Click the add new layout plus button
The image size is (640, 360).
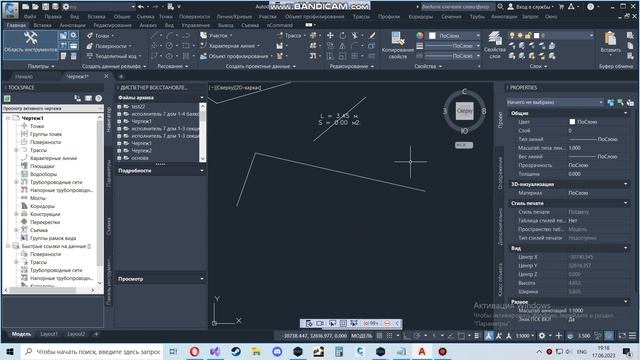tap(96, 334)
